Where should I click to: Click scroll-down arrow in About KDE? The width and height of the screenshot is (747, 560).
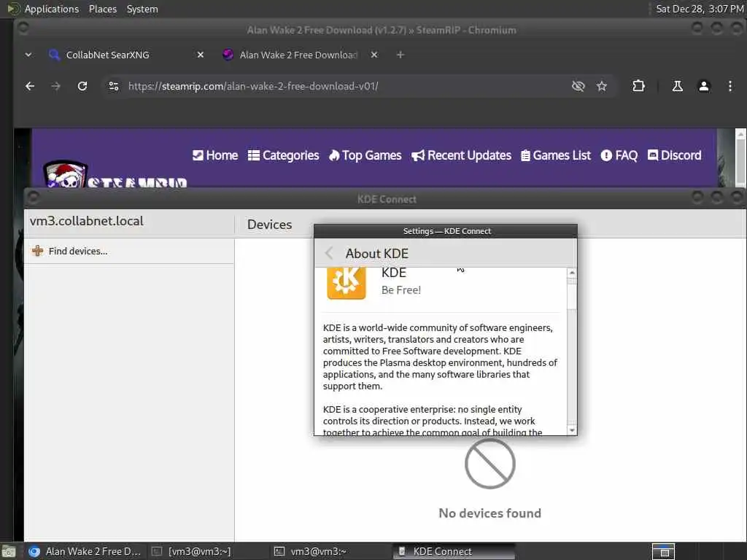(572, 430)
